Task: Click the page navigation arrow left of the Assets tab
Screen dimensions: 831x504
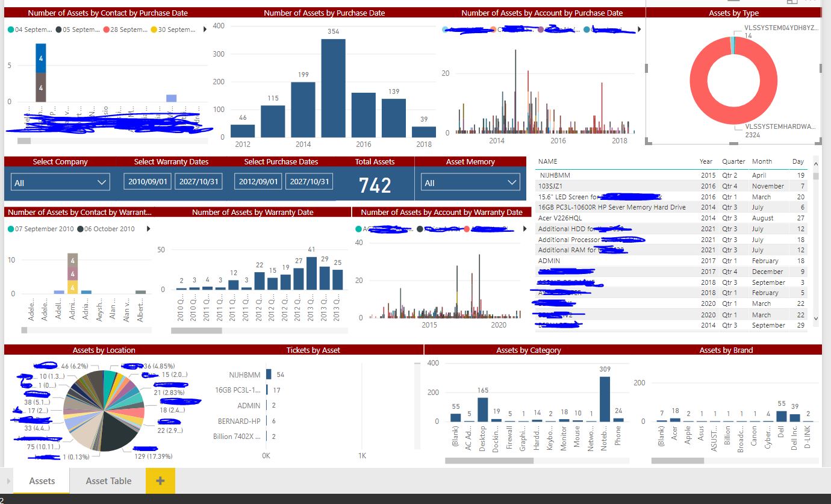Action: click(8, 481)
